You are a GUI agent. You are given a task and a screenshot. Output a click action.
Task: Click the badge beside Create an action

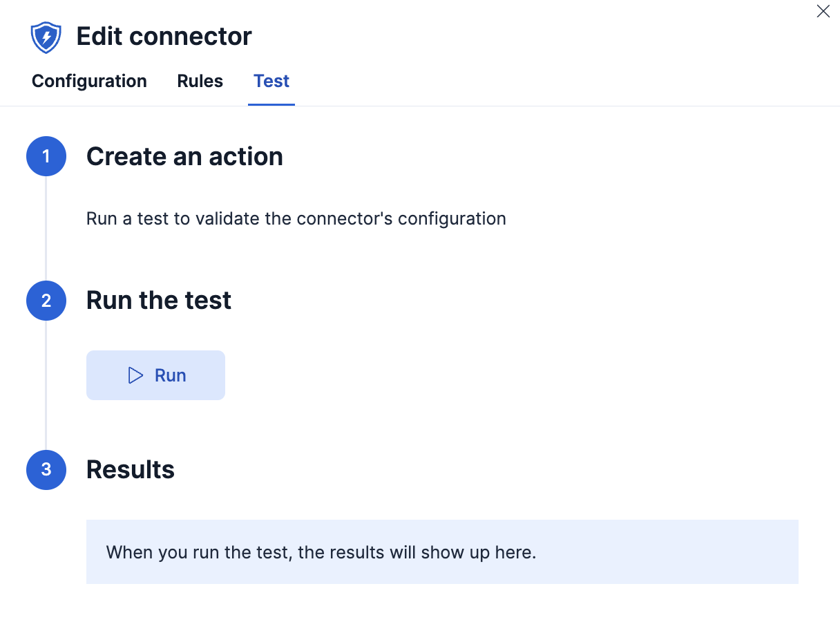tap(46, 156)
